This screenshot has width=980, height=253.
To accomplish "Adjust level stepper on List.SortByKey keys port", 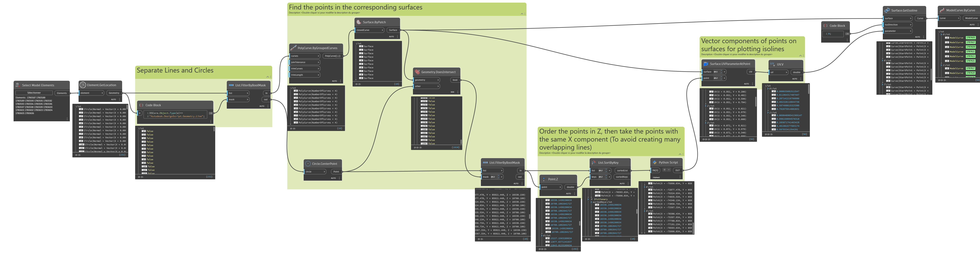I will [606, 177].
